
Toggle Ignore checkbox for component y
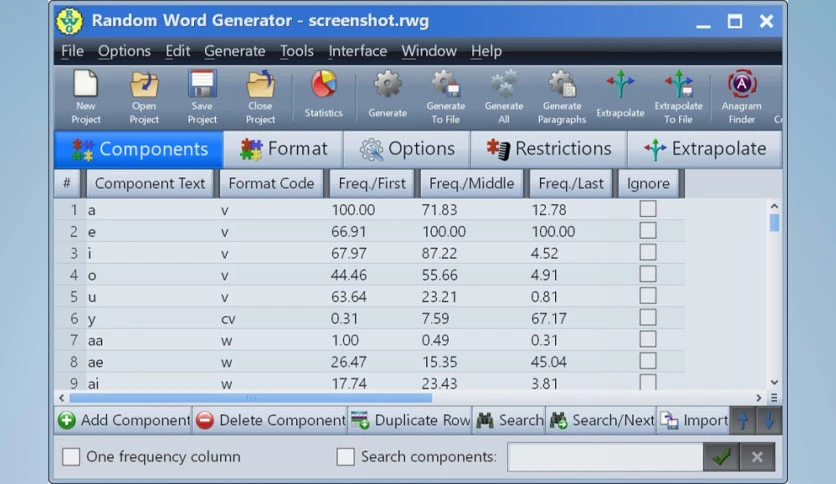pyautogui.click(x=648, y=318)
